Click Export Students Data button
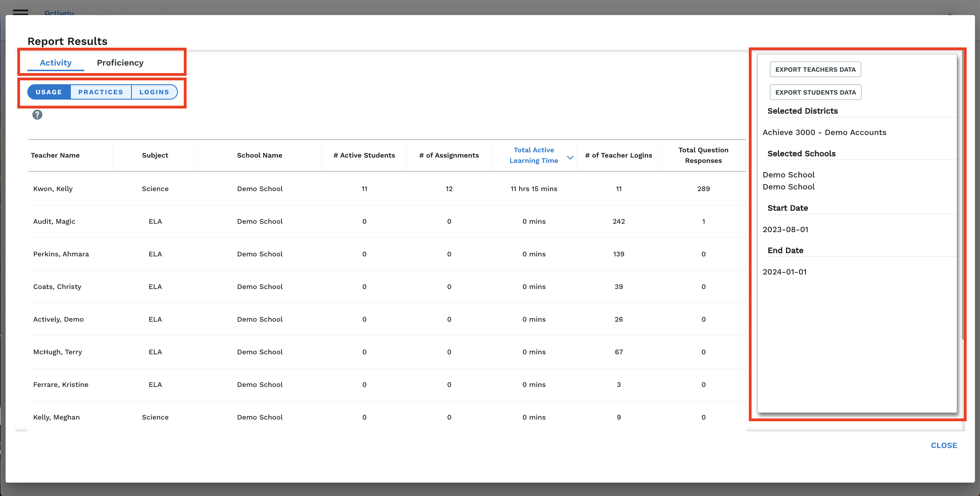Screen dimensions: 980x496 [815, 92]
